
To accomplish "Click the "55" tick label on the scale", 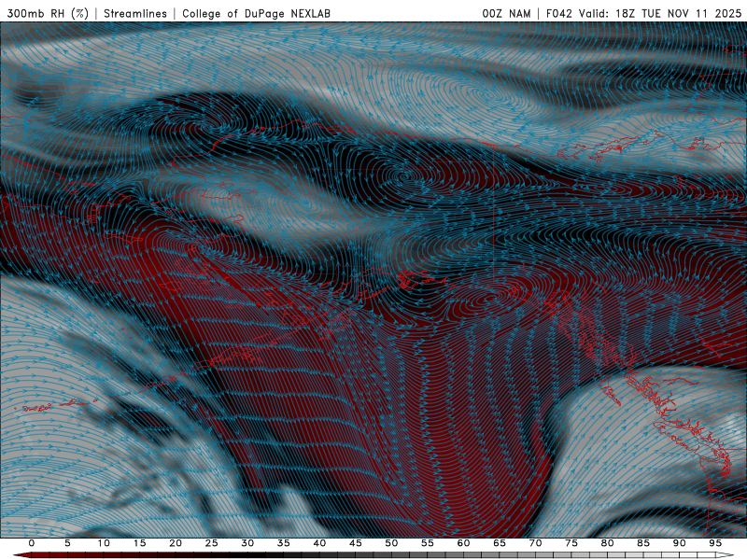I will (x=427, y=543).
